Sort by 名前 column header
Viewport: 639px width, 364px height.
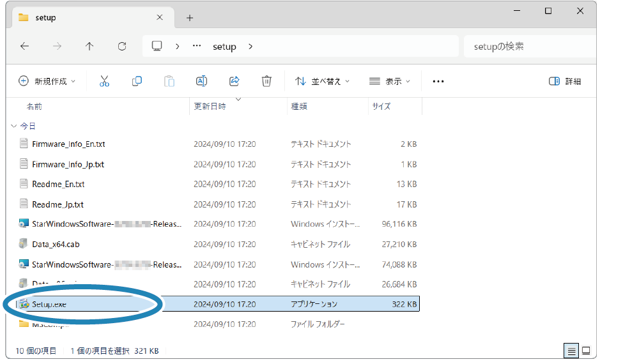(x=35, y=107)
